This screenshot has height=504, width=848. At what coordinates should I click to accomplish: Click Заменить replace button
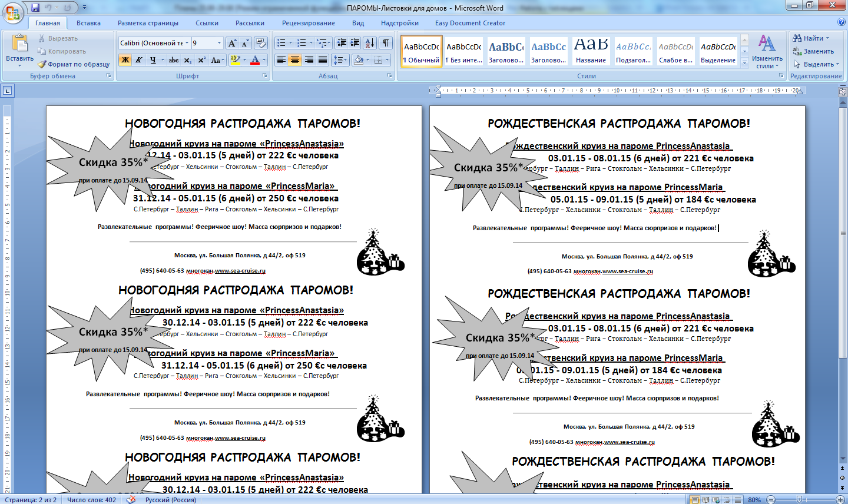(813, 51)
